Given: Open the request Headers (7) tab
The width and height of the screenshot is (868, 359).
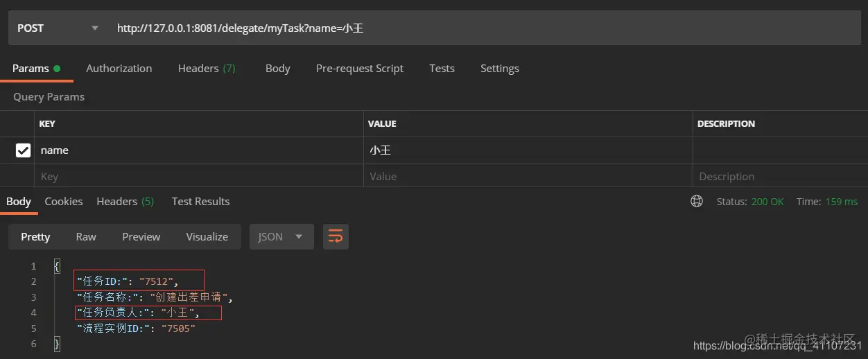Looking at the screenshot, I should click(207, 68).
